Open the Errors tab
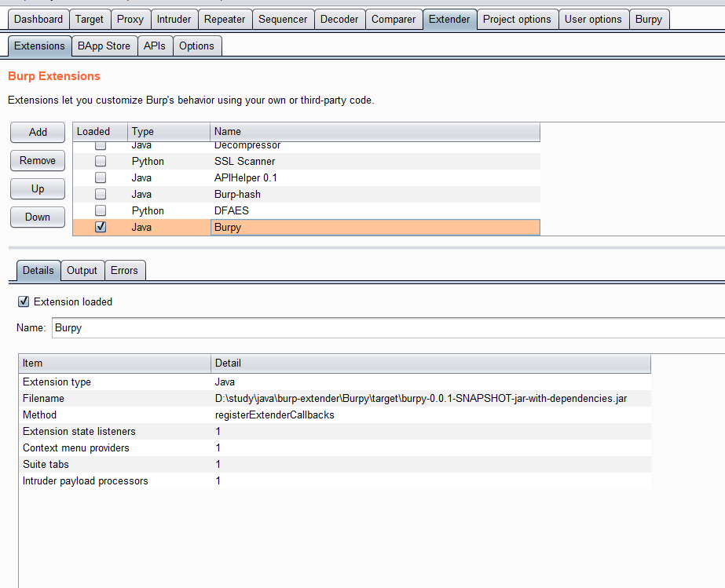Viewport: 725px width, 588px height. coord(124,271)
